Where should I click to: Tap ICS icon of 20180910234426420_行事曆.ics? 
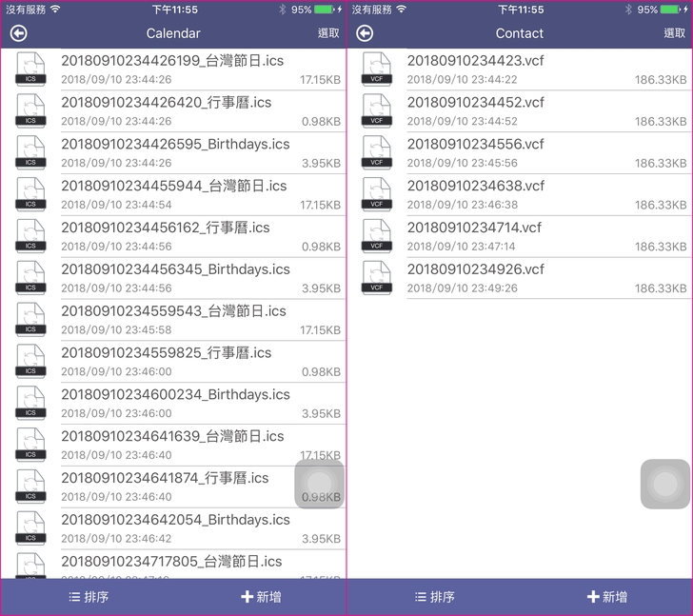(x=30, y=110)
